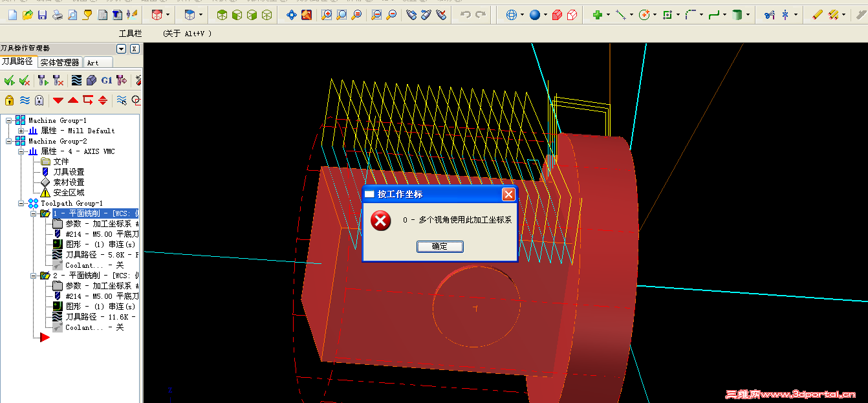Click the Verify selected operations cube icon
Viewport: 868px width, 403px height.
tap(91, 80)
